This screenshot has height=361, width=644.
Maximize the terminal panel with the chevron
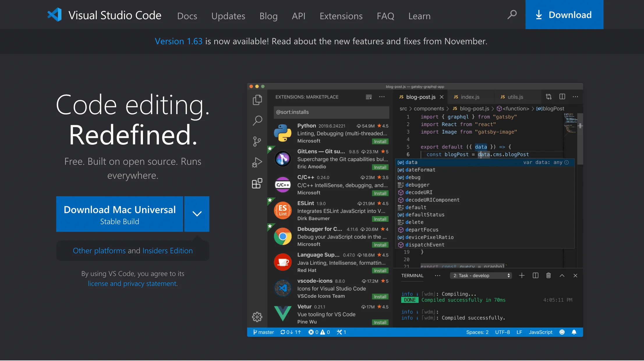point(562,275)
